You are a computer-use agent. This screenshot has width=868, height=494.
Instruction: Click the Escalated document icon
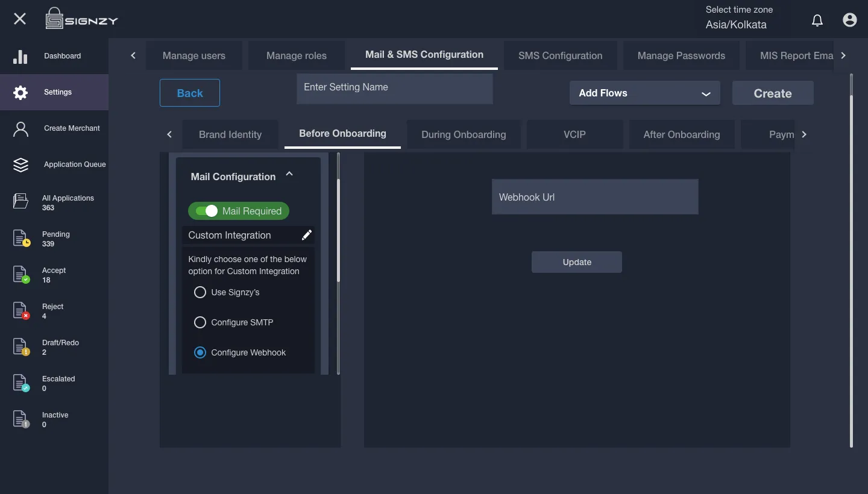pos(21,383)
